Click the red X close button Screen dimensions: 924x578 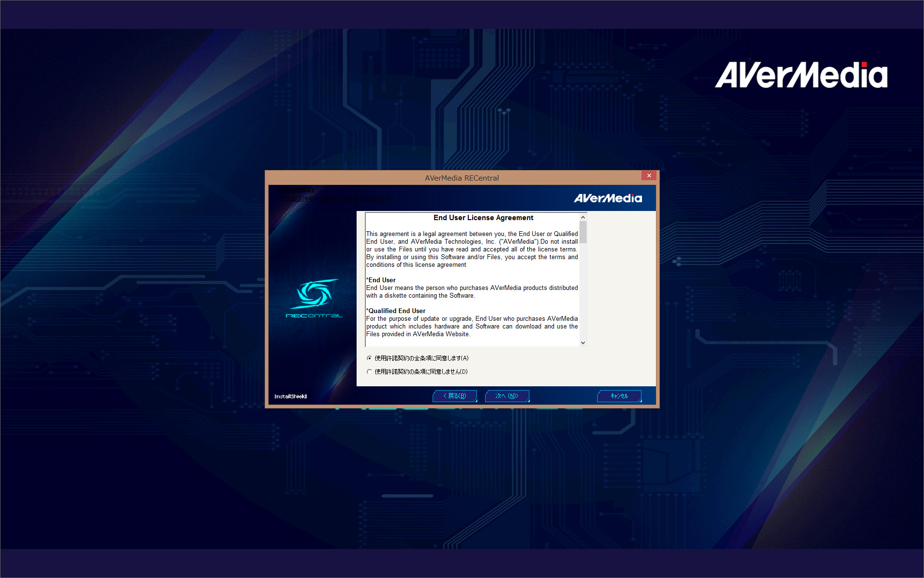(649, 176)
